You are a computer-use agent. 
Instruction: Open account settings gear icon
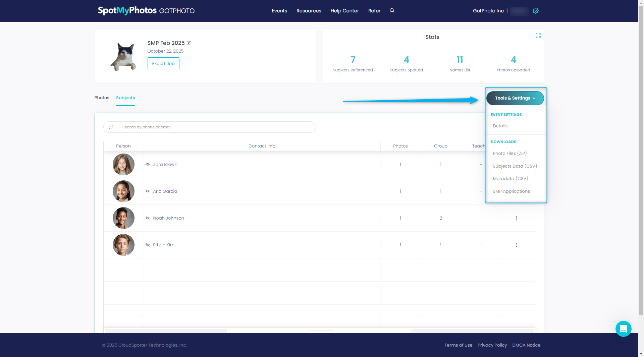point(536,11)
